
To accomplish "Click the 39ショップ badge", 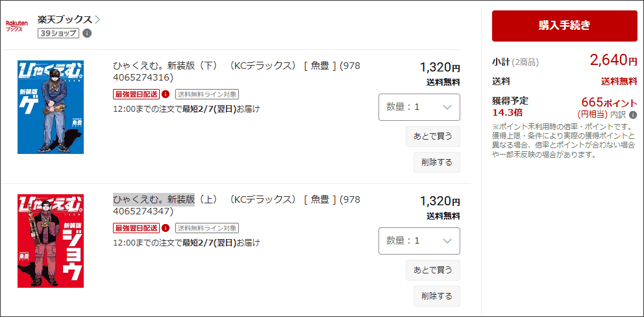I will click(58, 33).
